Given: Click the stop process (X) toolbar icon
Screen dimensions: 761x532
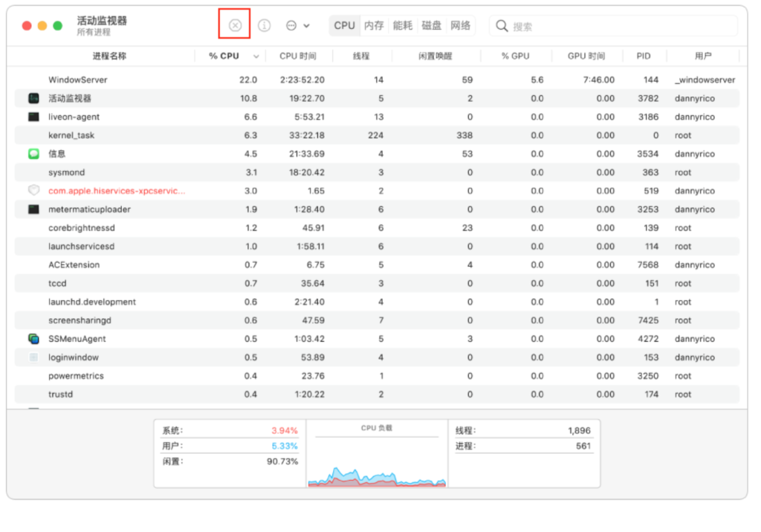Looking at the screenshot, I should point(235,25).
